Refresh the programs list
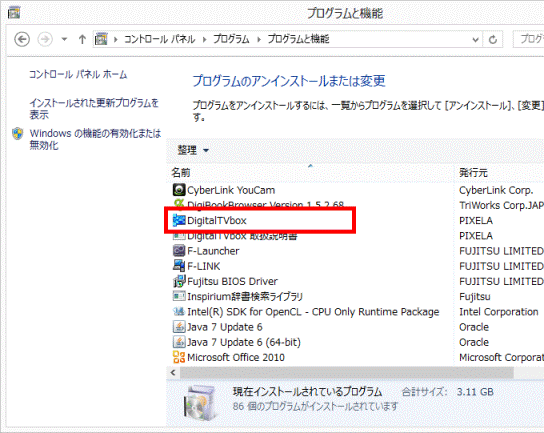 click(x=493, y=40)
